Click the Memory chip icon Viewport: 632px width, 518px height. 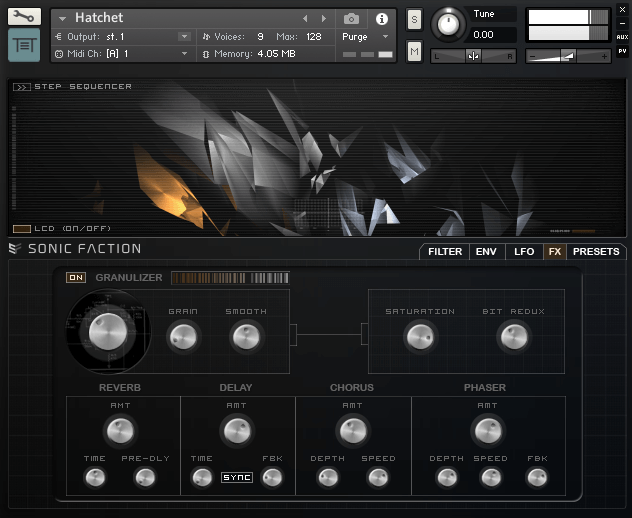pos(206,54)
